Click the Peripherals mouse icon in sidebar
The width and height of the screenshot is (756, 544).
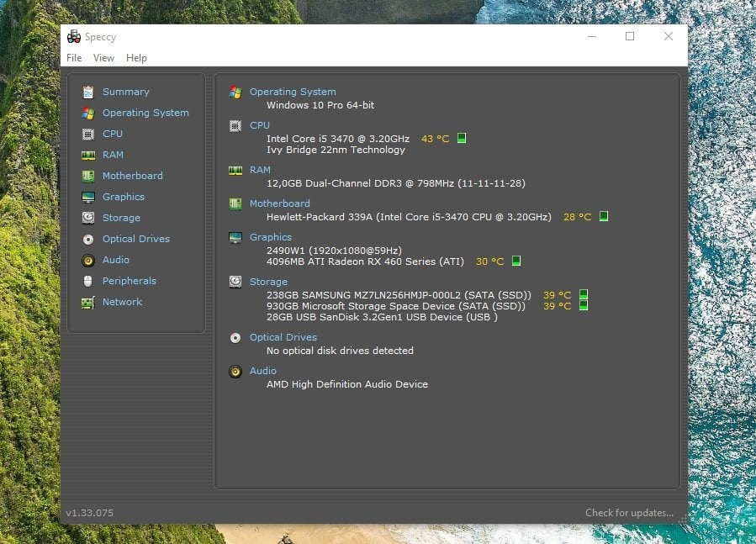(87, 281)
